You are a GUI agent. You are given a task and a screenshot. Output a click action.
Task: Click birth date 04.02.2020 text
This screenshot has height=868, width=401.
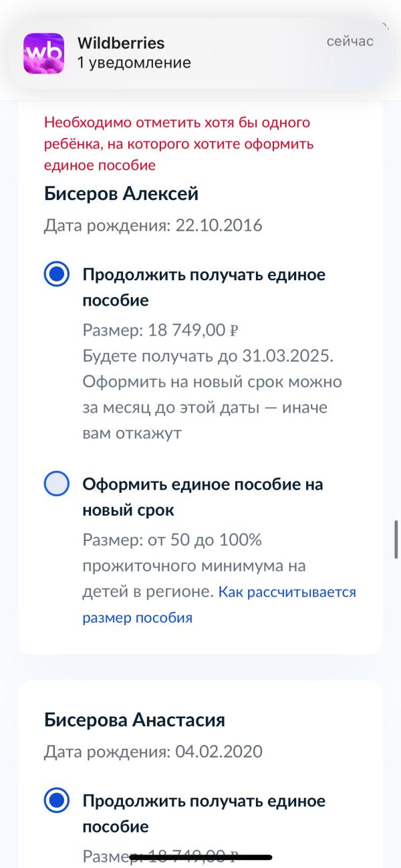pos(153,752)
